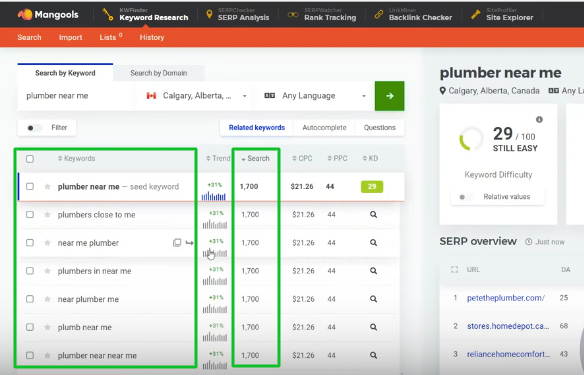The width and height of the screenshot is (584, 375).
Task: Select the Related keywords tab
Action: click(257, 128)
